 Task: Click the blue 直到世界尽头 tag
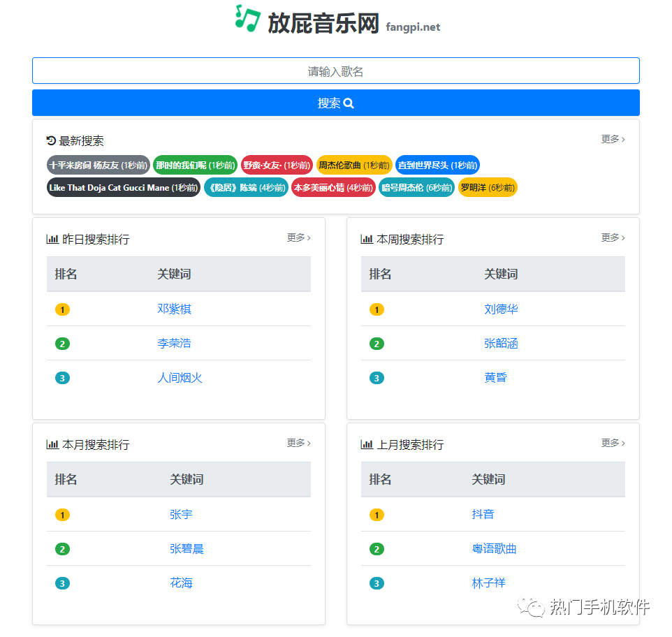point(437,166)
